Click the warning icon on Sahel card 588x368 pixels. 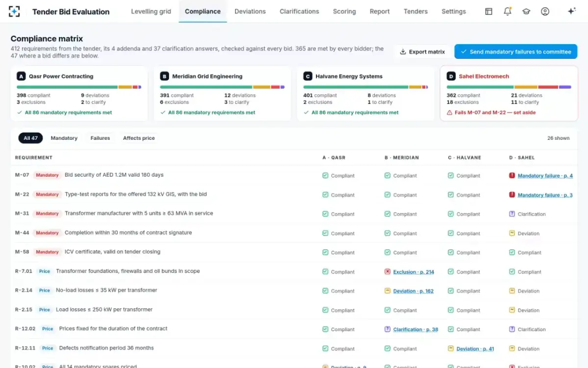pyautogui.click(x=449, y=112)
